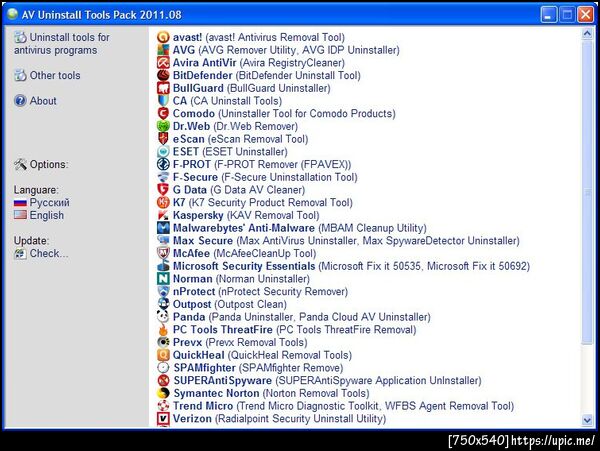Viewport: 600px width, 451px height.
Task: Click the F-Secure icon
Action: (x=163, y=177)
